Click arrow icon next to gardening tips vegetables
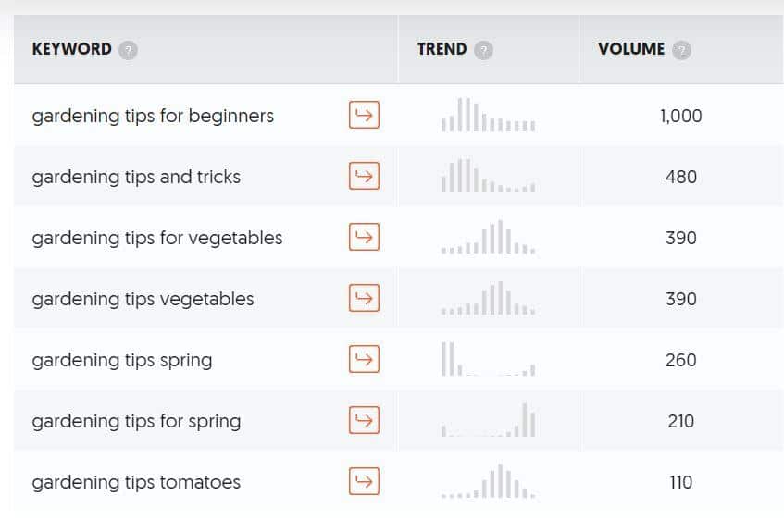The height and width of the screenshot is (532, 784). tap(364, 298)
